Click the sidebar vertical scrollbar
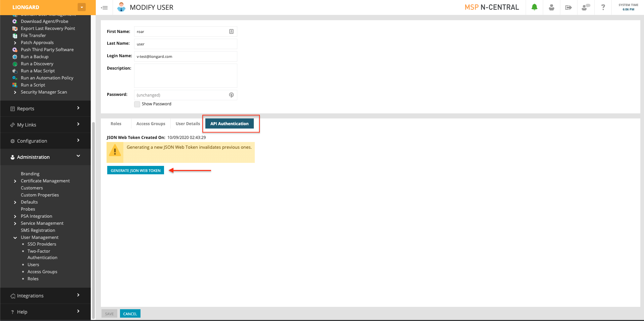 [x=93, y=220]
